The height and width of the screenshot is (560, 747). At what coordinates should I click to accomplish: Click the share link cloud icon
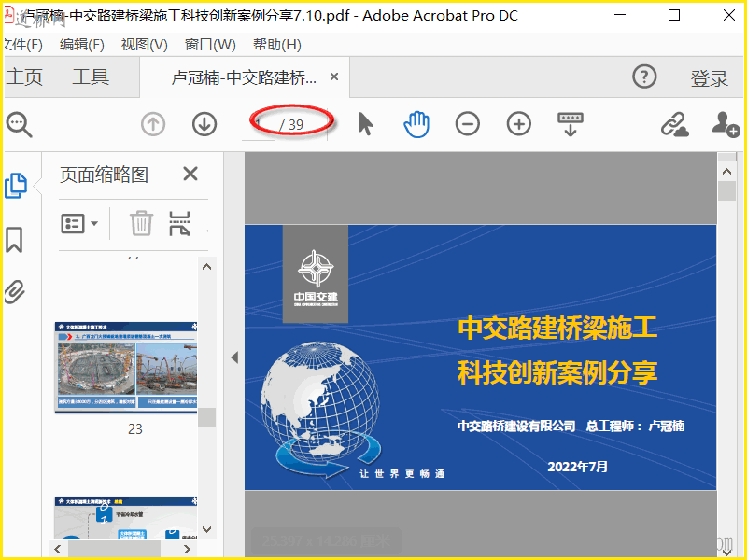point(674,125)
